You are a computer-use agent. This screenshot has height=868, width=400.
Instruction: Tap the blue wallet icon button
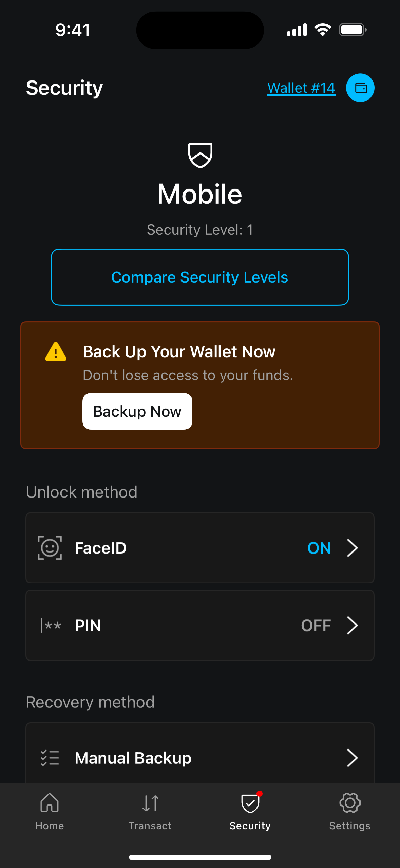coord(360,88)
